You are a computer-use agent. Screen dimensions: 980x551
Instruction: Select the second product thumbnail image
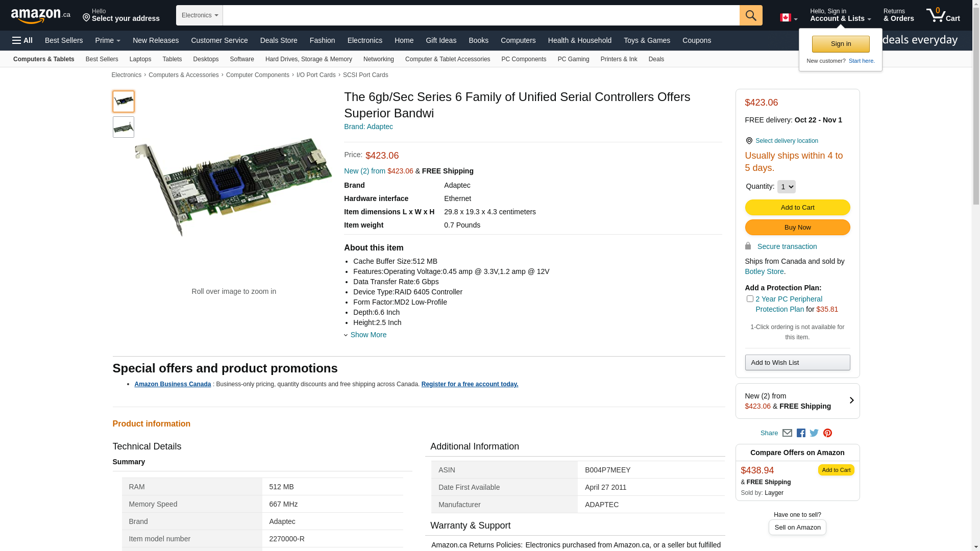[x=124, y=127]
